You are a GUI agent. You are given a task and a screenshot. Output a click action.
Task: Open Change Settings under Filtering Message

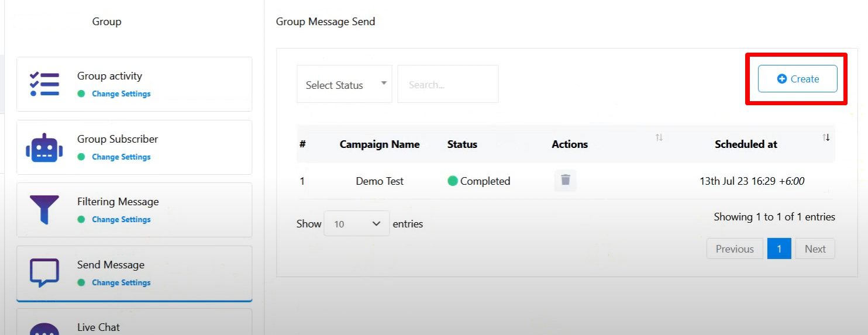[121, 219]
